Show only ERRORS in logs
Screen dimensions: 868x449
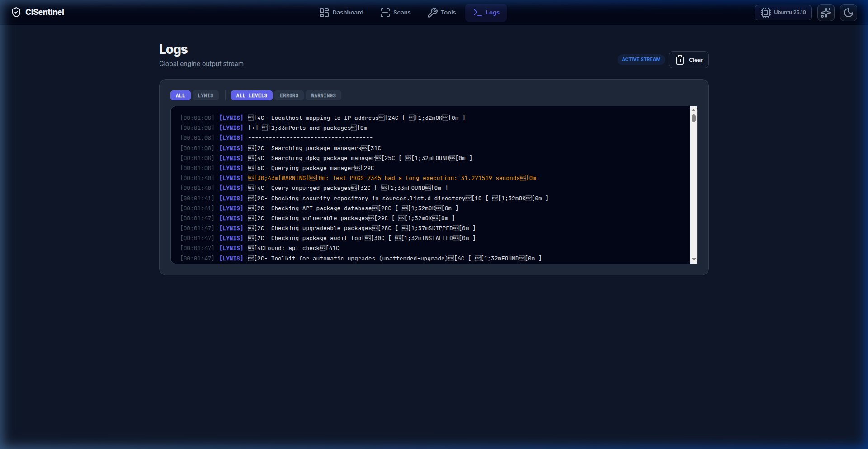click(289, 95)
